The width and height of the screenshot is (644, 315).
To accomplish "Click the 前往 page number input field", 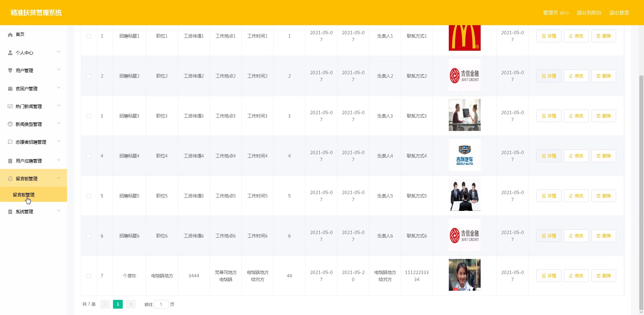I will coord(161,304).
